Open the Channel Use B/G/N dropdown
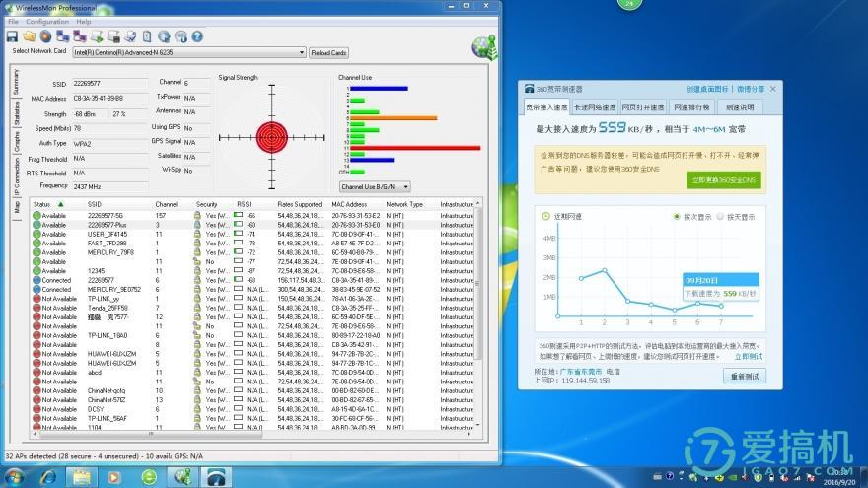868x488 pixels. 405,187
